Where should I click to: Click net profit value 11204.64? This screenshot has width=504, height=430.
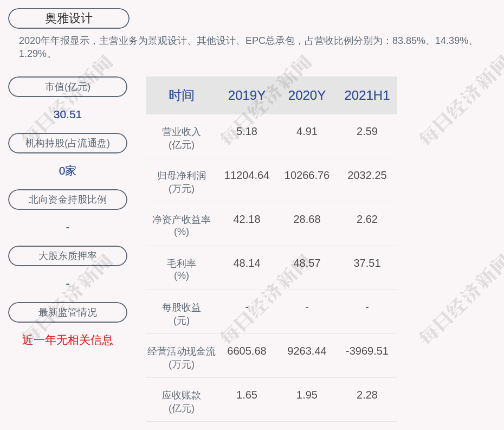(247, 175)
